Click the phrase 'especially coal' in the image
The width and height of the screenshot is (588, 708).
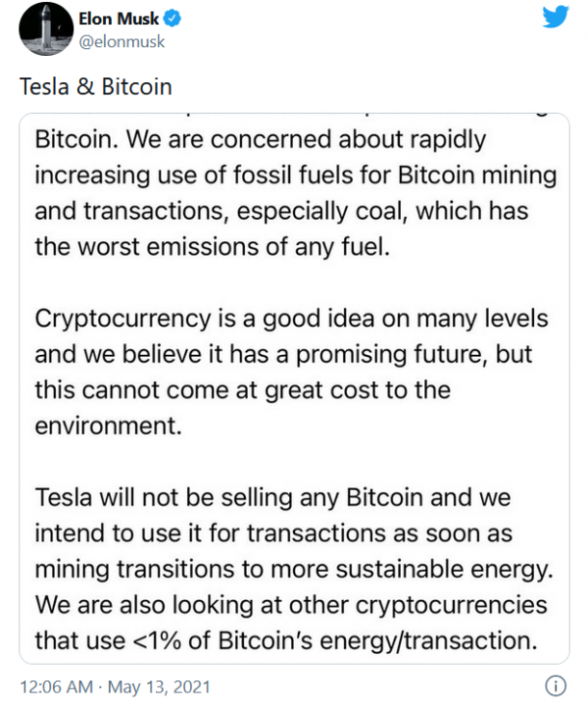(x=322, y=211)
